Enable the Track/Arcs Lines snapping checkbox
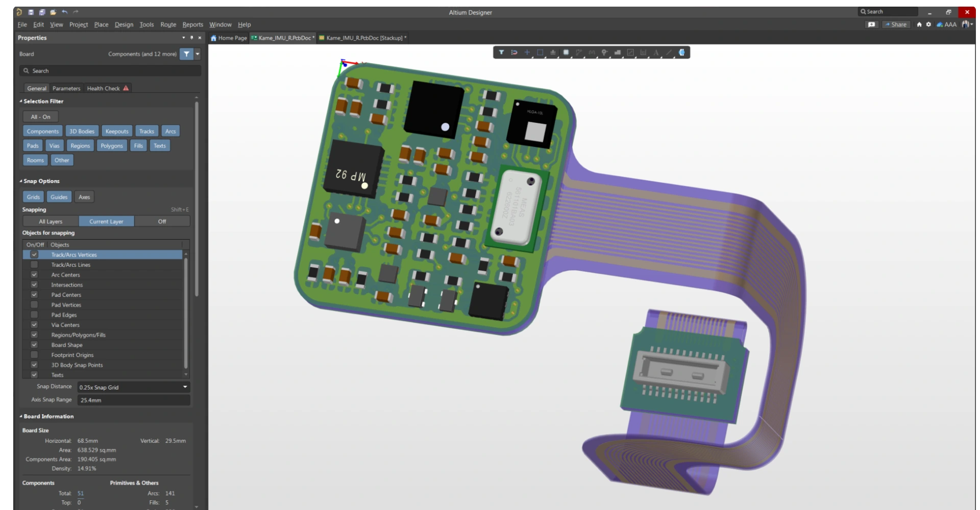Viewport: 980px width, 510px height. point(34,265)
